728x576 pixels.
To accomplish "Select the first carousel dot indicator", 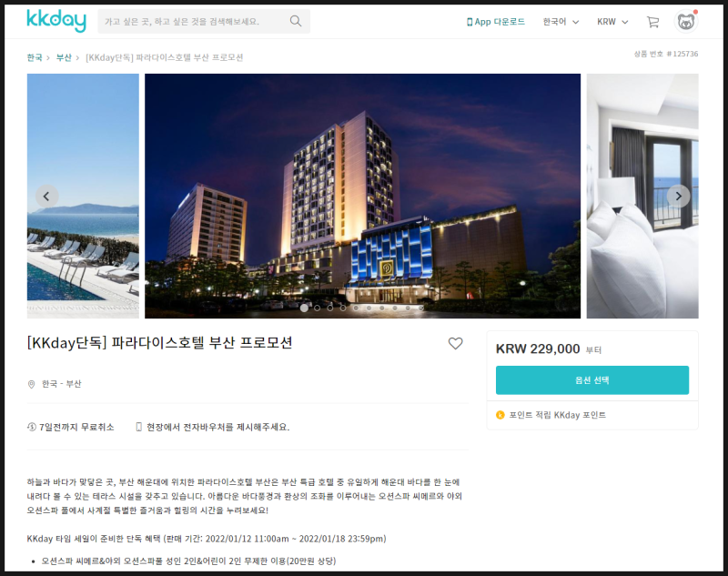I will tap(304, 308).
